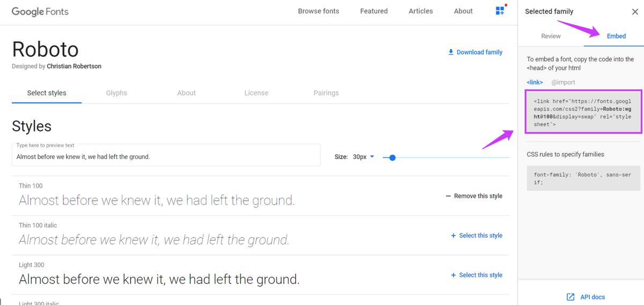This screenshot has width=644, height=305.
Task: Click the Light 300 preview sentence
Action: 159,279
